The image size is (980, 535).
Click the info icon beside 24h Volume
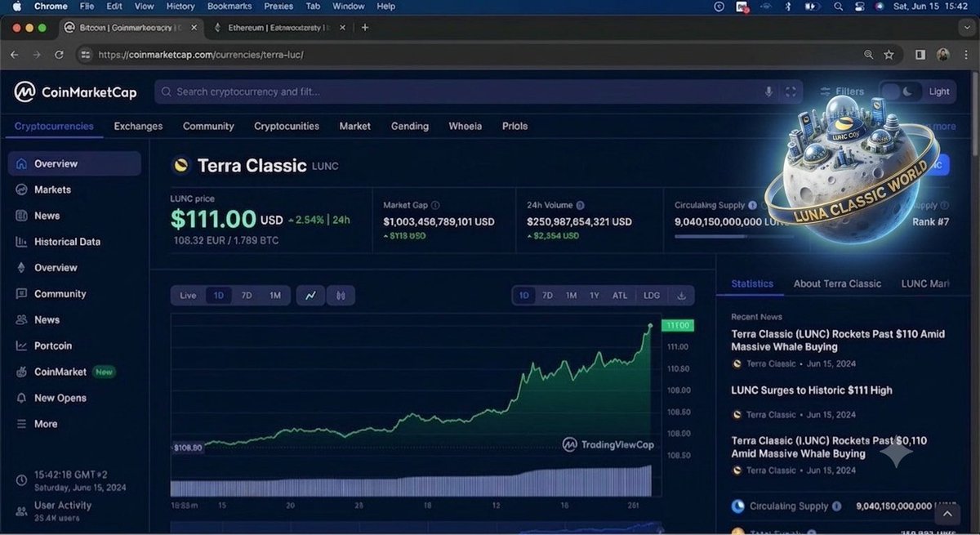[580, 205]
